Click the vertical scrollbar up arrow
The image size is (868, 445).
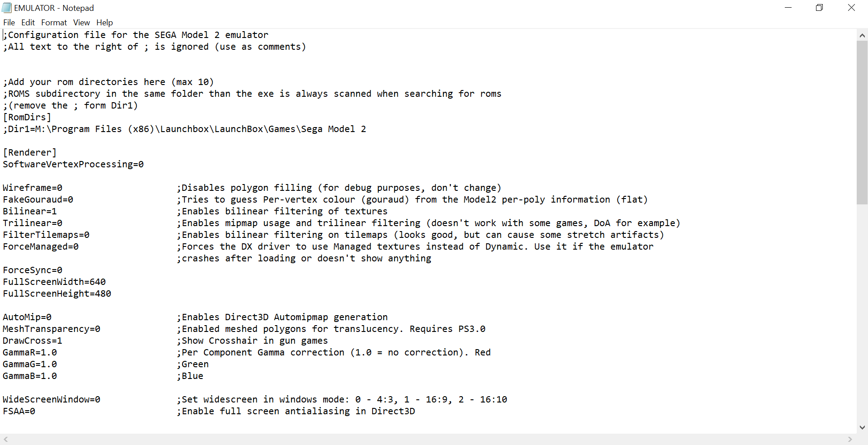(862, 35)
